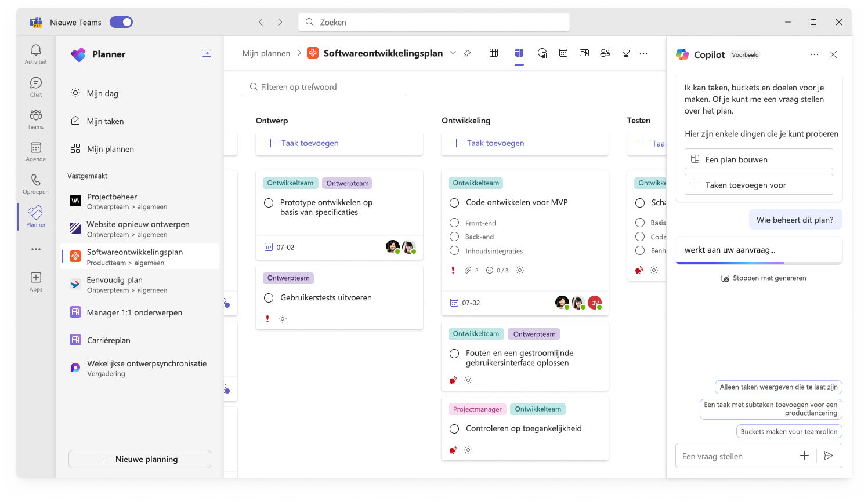Open the Projectbeheer pinned plan

[x=140, y=201]
